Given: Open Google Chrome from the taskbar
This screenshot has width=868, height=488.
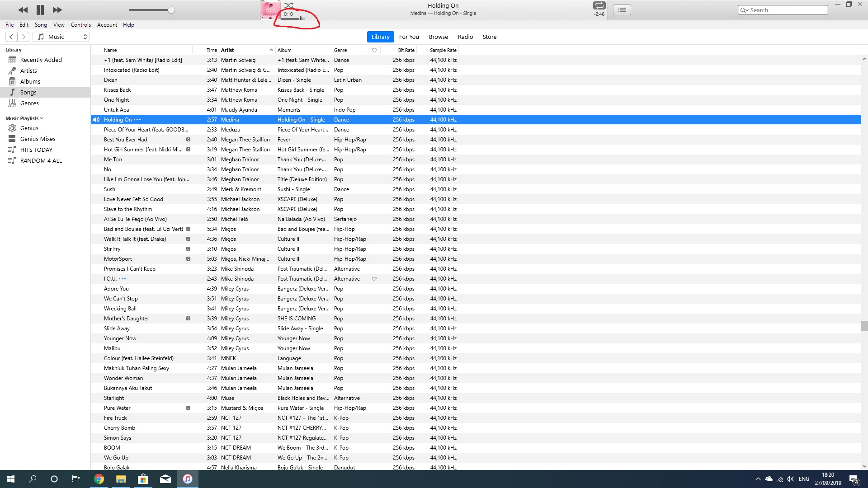Looking at the screenshot, I should pos(99,479).
